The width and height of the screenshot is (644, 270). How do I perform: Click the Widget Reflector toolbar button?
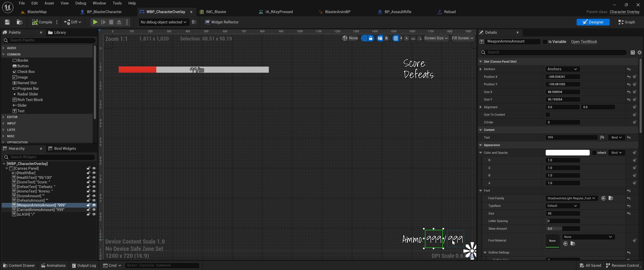tap(221, 22)
